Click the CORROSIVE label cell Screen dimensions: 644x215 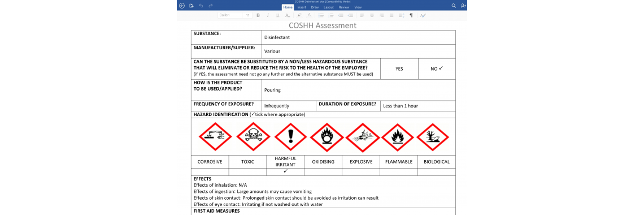click(210, 162)
